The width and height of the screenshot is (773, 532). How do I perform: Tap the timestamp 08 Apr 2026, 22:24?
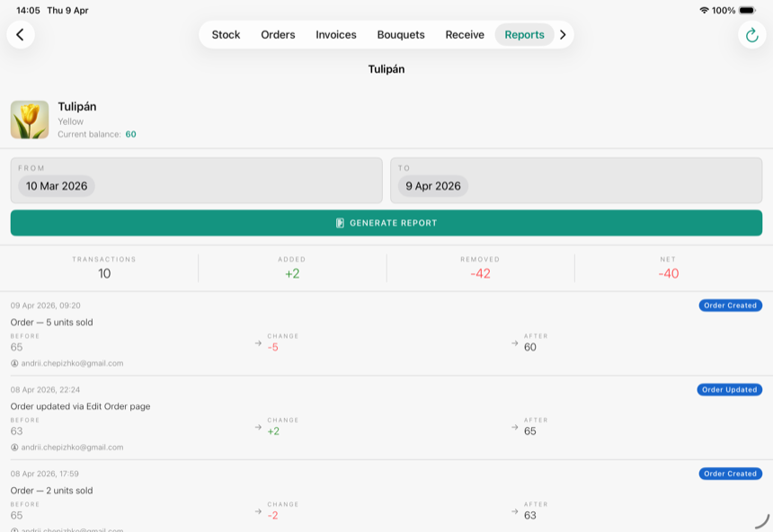[45, 389]
